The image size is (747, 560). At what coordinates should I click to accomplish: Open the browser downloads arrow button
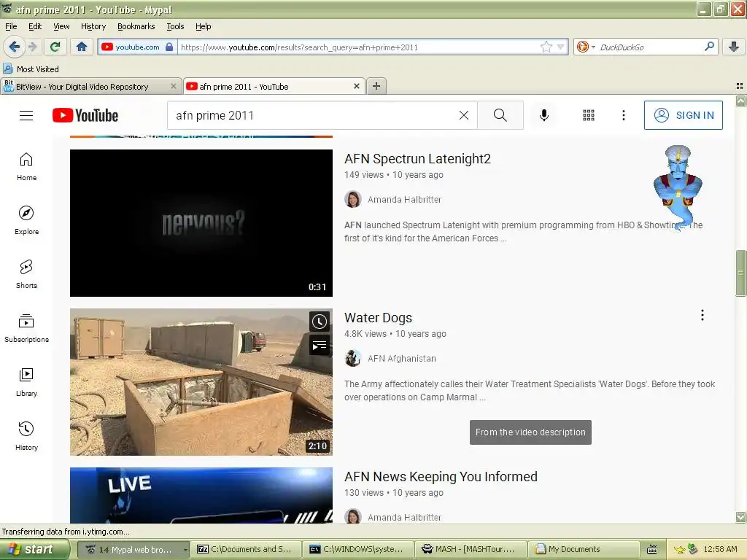(734, 47)
